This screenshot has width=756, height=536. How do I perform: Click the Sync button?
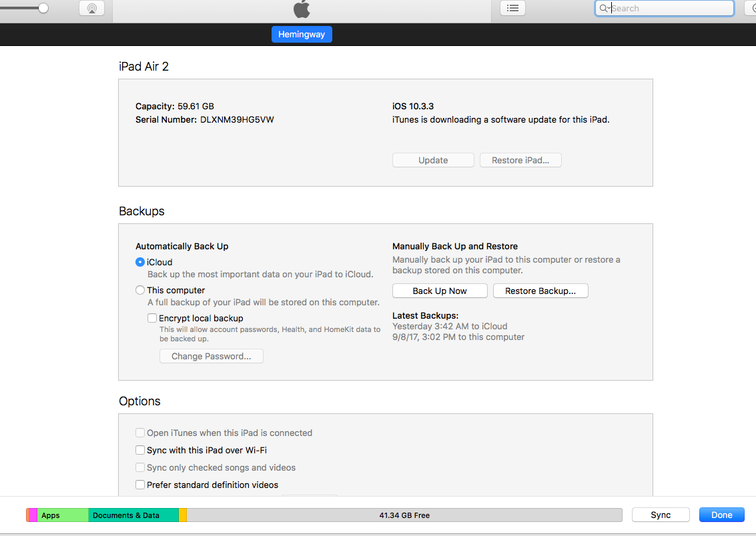point(661,515)
